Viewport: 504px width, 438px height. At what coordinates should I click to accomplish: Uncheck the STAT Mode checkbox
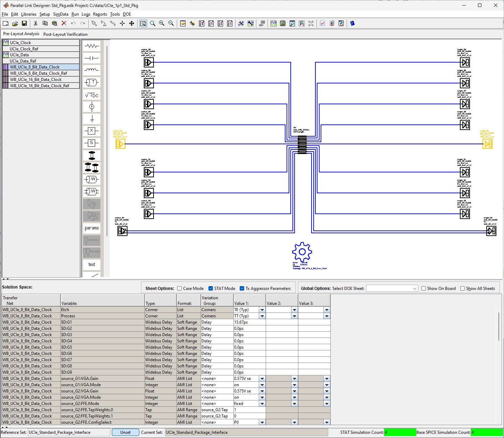pyautogui.click(x=210, y=289)
